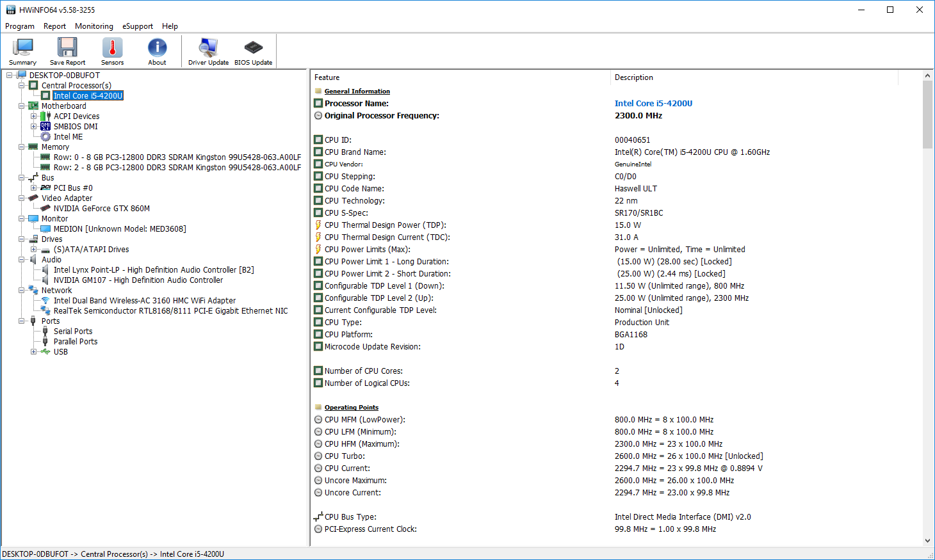Collapse the Motherboard branch
This screenshot has height=560, width=935.
click(22, 106)
